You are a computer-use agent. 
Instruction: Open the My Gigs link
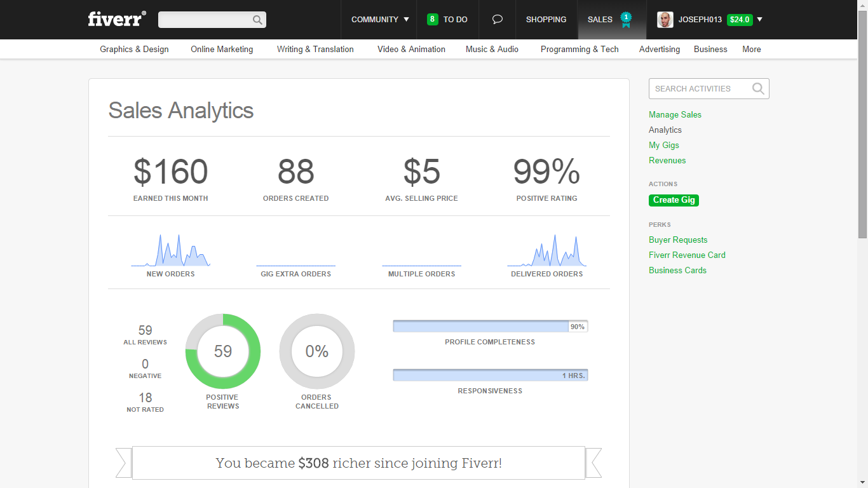pos(664,145)
